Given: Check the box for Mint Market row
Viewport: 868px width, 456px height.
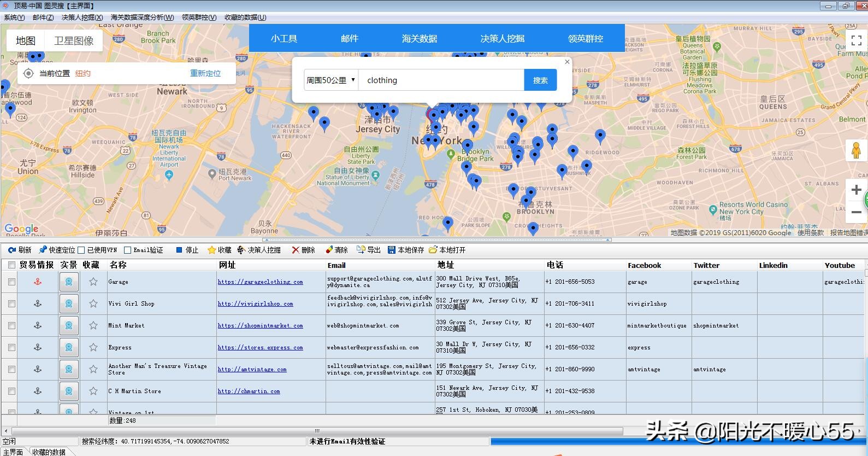Looking at the screenshot, I should pos(11,325).
